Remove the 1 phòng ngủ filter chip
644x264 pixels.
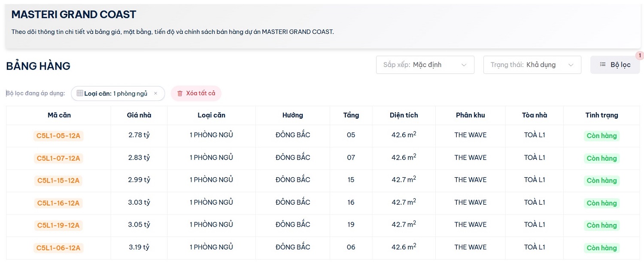[x=155, y=93]
